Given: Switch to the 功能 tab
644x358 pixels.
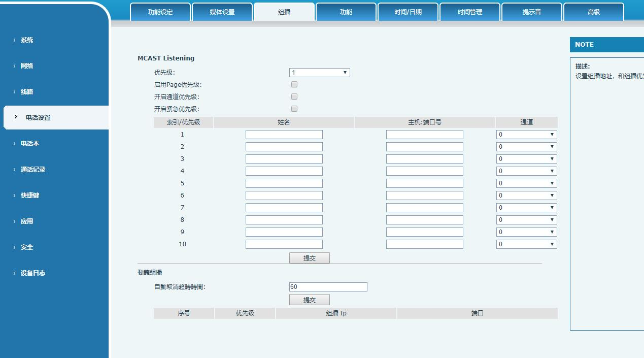Looking at the screenshot, I should (346, 12).
